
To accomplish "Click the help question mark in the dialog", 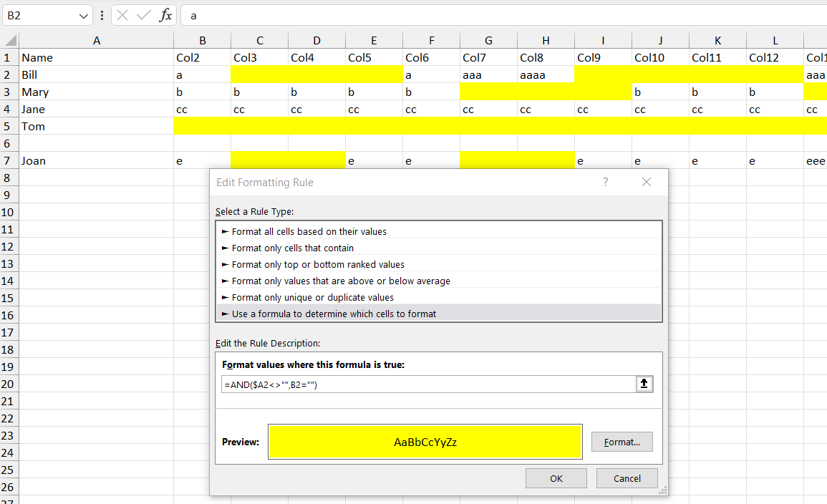I will point(605,183).
